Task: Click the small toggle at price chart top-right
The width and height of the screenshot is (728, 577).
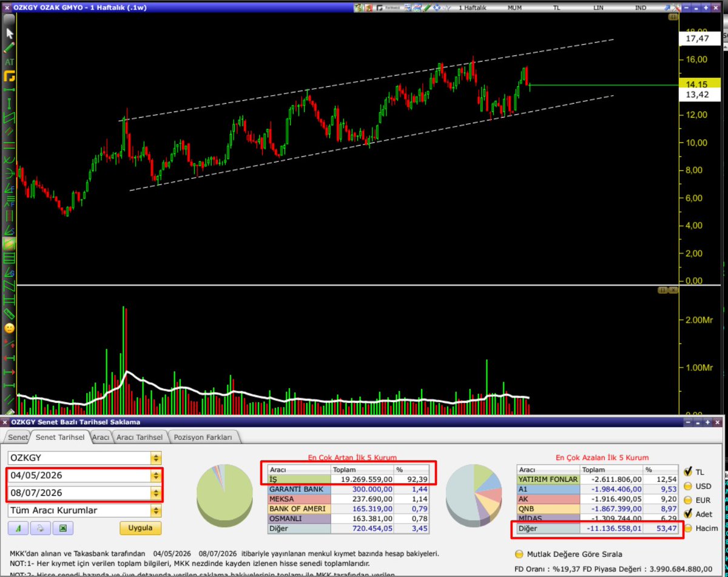Action: [672, 18]
